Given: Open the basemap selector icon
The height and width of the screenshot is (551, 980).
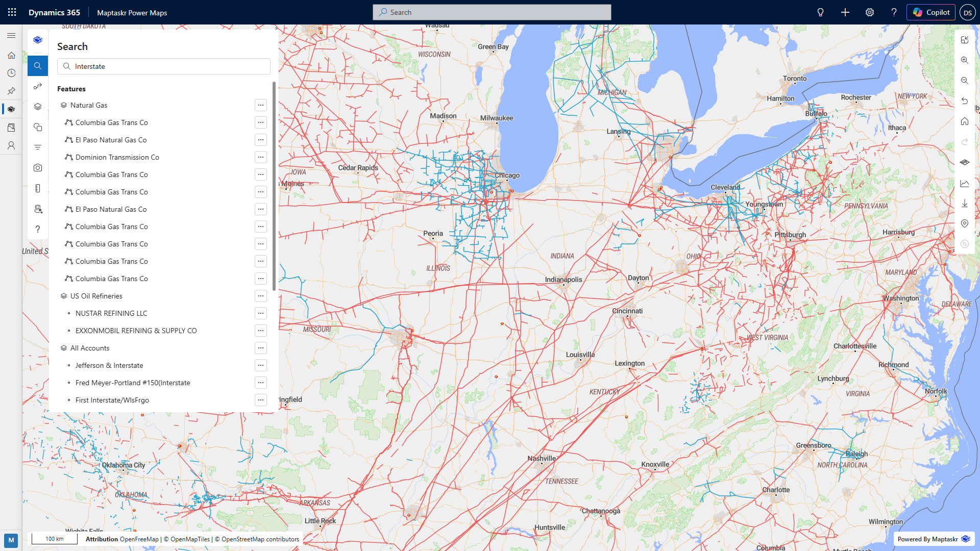Looking at the screenshot, I should pos(965,162).
